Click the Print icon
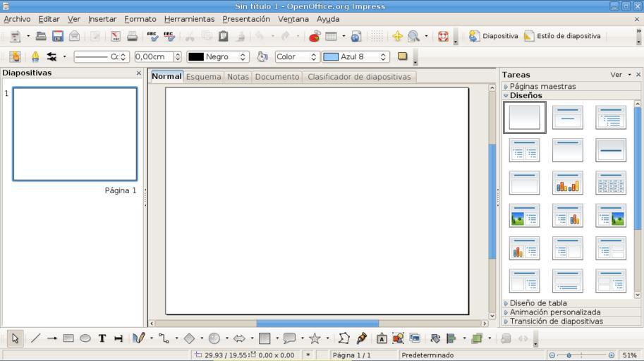The width and height of the screenshot is (644, 361). (132, 36)
